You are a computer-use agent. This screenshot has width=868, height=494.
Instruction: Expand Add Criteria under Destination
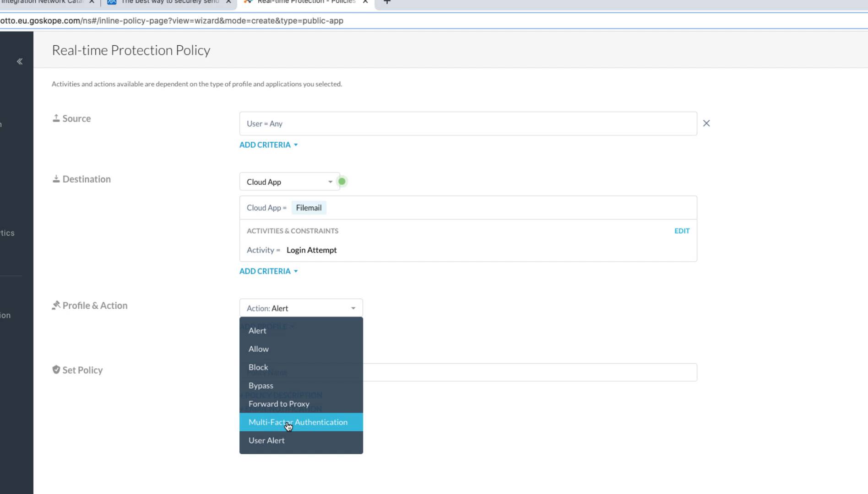click(268, 271)
